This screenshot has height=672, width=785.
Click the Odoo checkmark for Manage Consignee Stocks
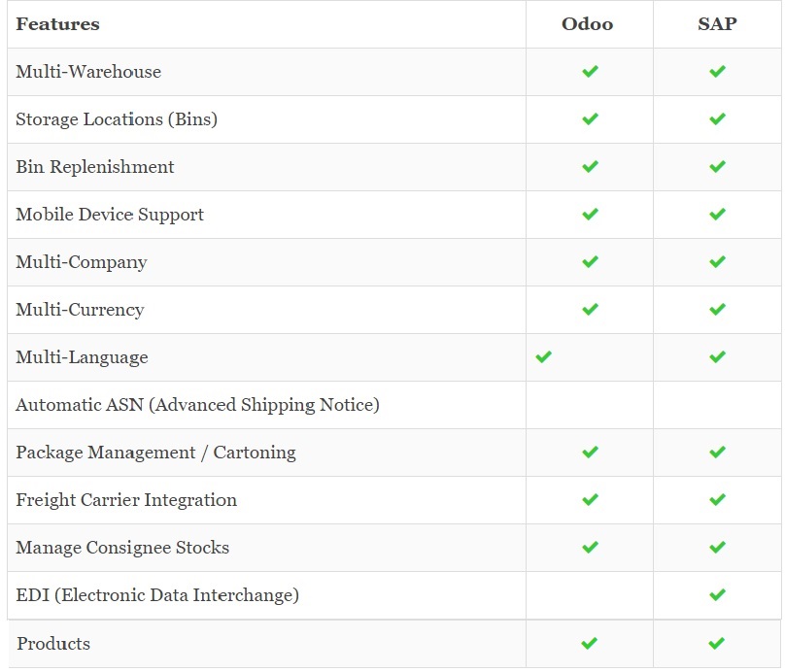tap(590, 548)
